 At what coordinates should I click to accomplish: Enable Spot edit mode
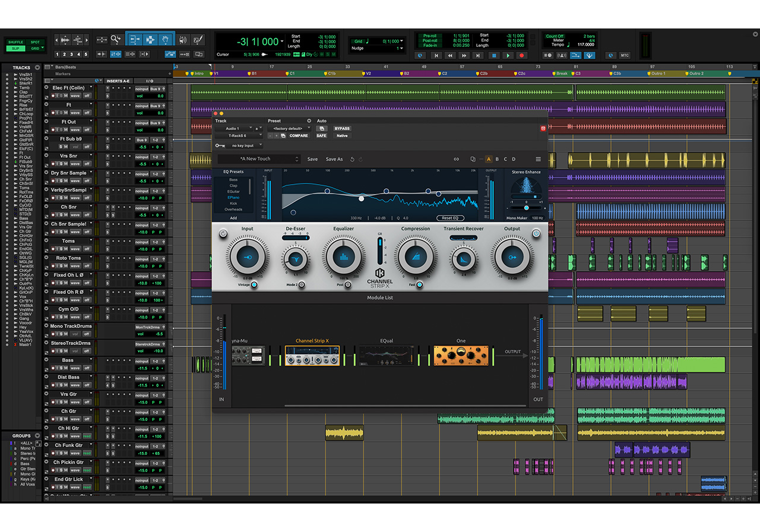35,42
